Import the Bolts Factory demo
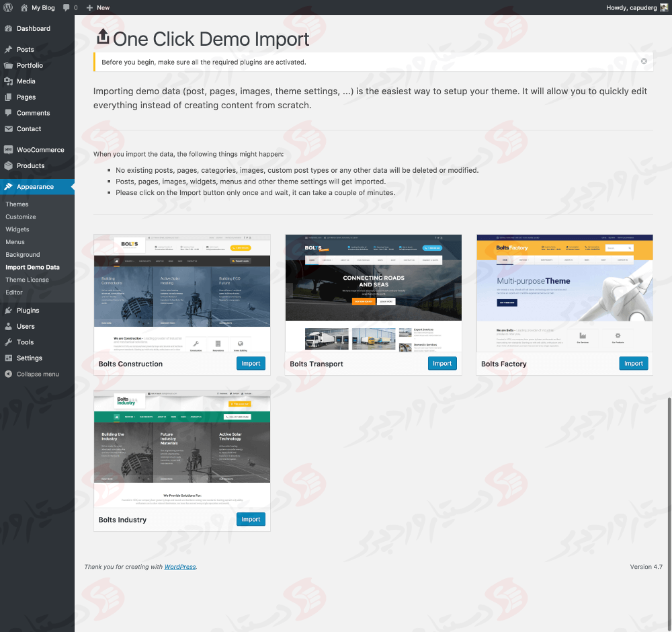The width and height of the screenshot is (672, 632). tap(634, 363)
